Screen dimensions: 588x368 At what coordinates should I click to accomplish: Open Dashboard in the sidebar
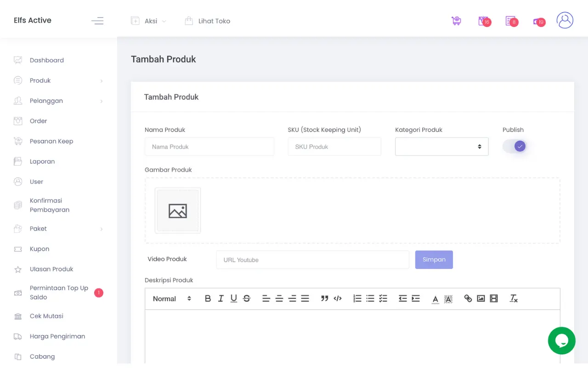[x=46, y=60]
